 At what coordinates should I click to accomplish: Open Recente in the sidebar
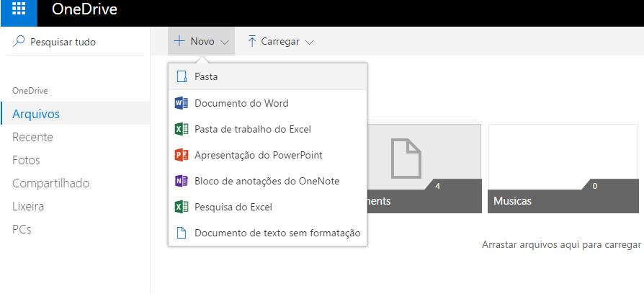(x=75, y=137)
